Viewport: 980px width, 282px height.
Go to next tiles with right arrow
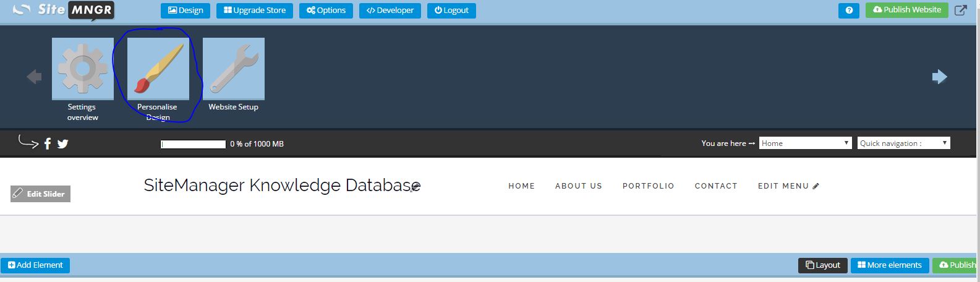(x=939, y=77)
